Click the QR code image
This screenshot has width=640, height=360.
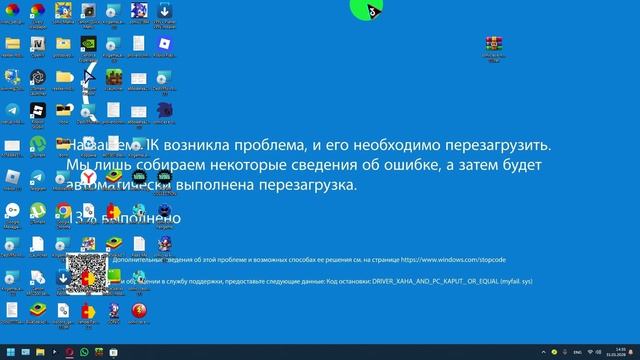click(x=87, y=274)
